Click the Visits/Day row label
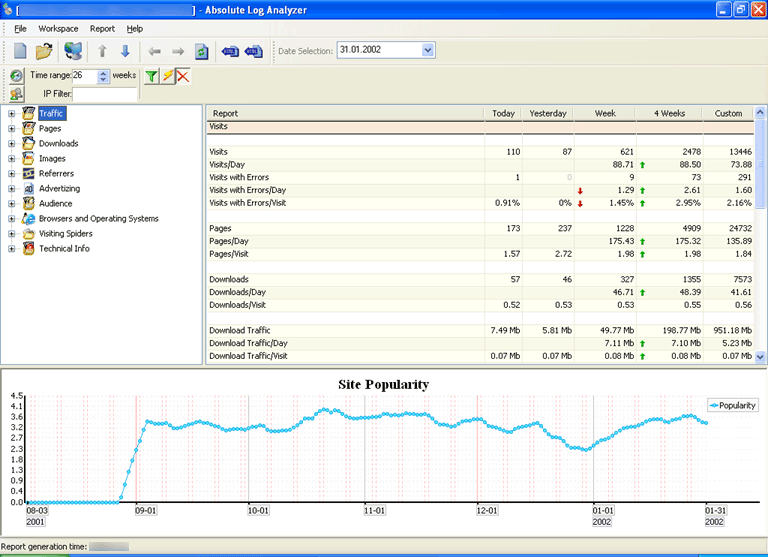Image resolution: width=768 pixels, height=557 pixels. 227,165
